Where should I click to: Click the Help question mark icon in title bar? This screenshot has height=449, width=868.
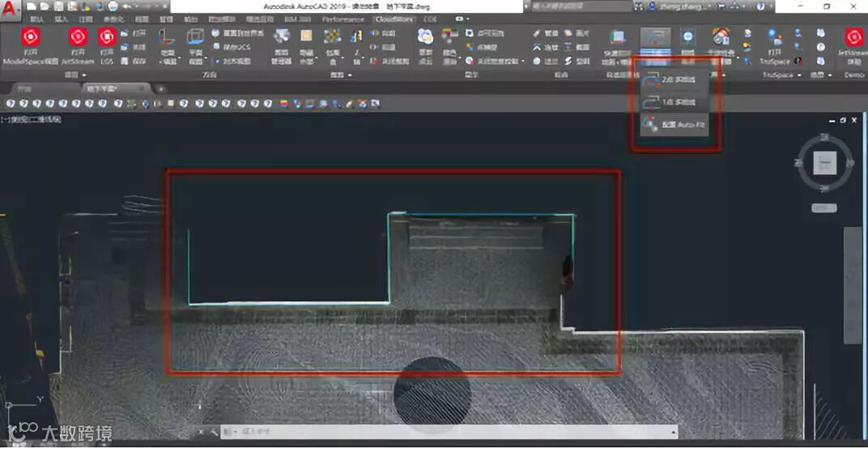coord(760,6)
